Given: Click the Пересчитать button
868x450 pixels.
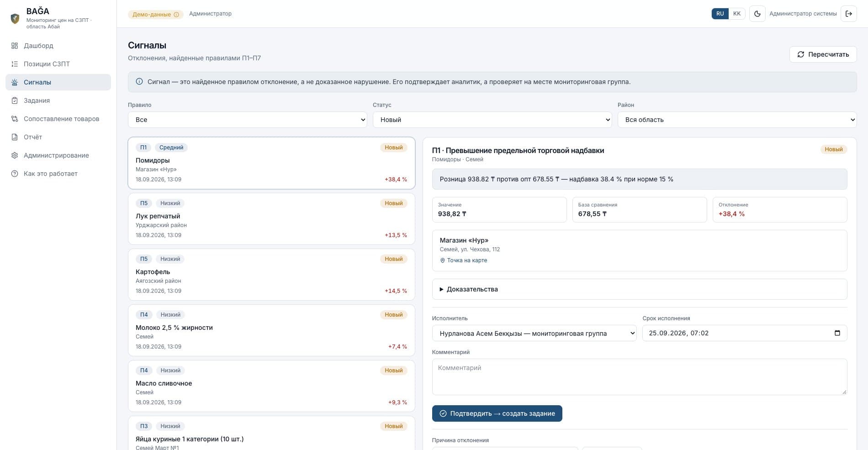Looking at the screenshot, I should point(823,54).
